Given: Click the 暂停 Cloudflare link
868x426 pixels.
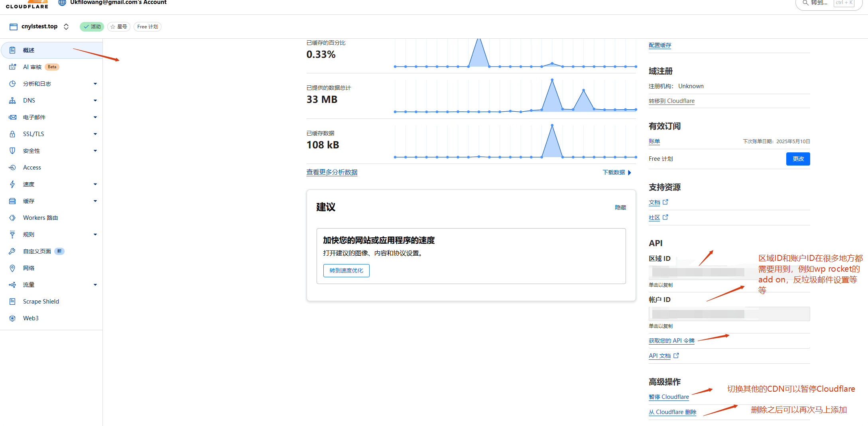Looking at the screenshot, I should tap(669, 397).
